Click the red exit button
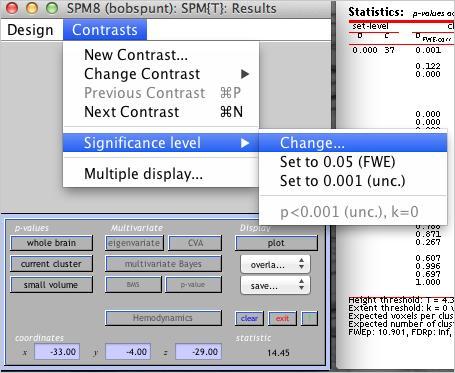The width and height of the screenshot is (455, 373). coord(282,319)
